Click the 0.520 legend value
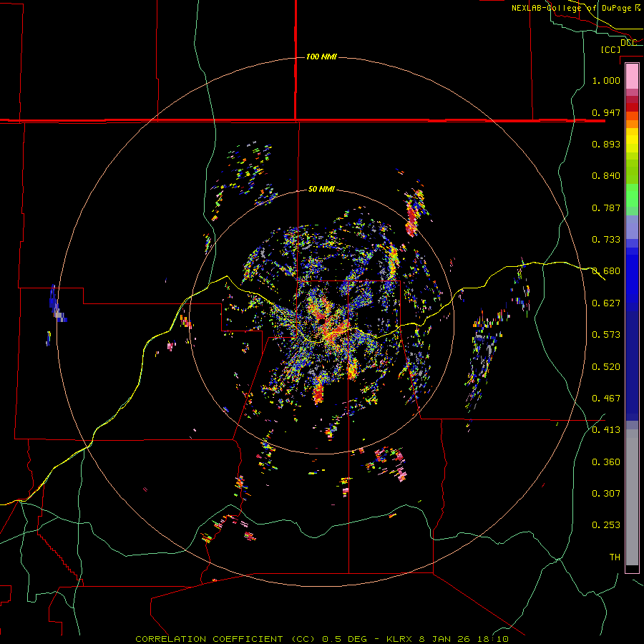 pyautogui.click(x=606, y=367)
